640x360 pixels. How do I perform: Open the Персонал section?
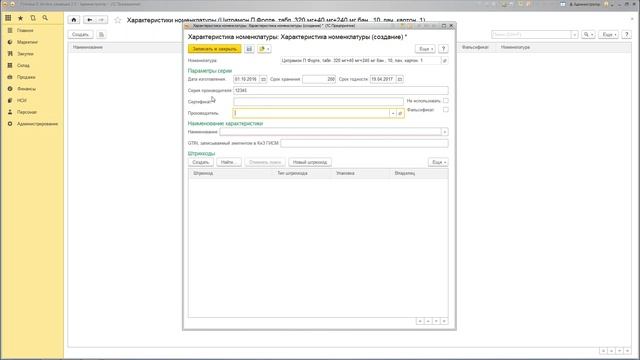[x=27, y=112]
